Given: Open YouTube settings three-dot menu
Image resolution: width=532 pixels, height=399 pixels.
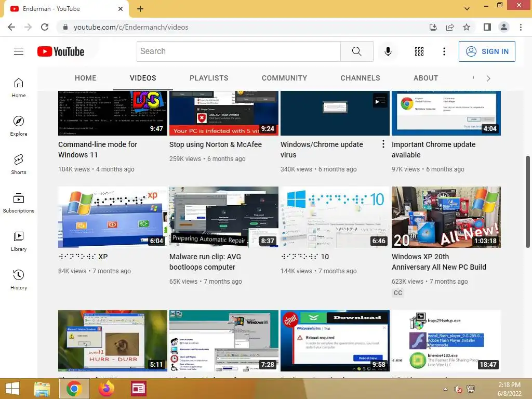Looking at the screenshot, I should 444,51.
